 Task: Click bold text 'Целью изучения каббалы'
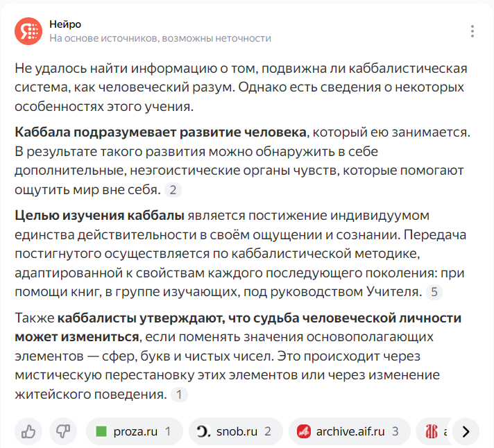click(99, 216)
